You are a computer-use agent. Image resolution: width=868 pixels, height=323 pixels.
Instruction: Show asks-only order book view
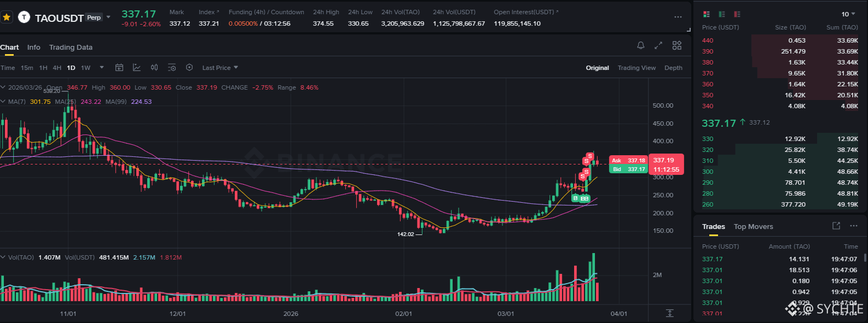pyautogui.click(x=737, y=14)
